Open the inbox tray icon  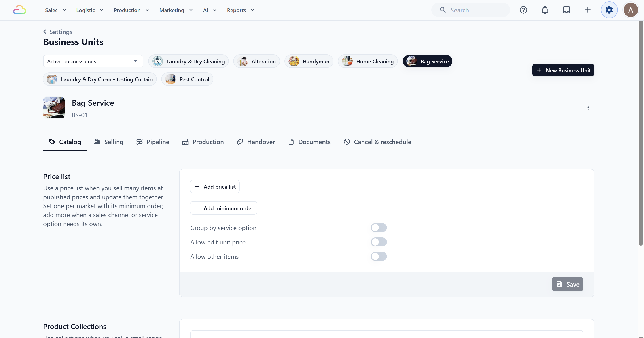pos(566,10)
